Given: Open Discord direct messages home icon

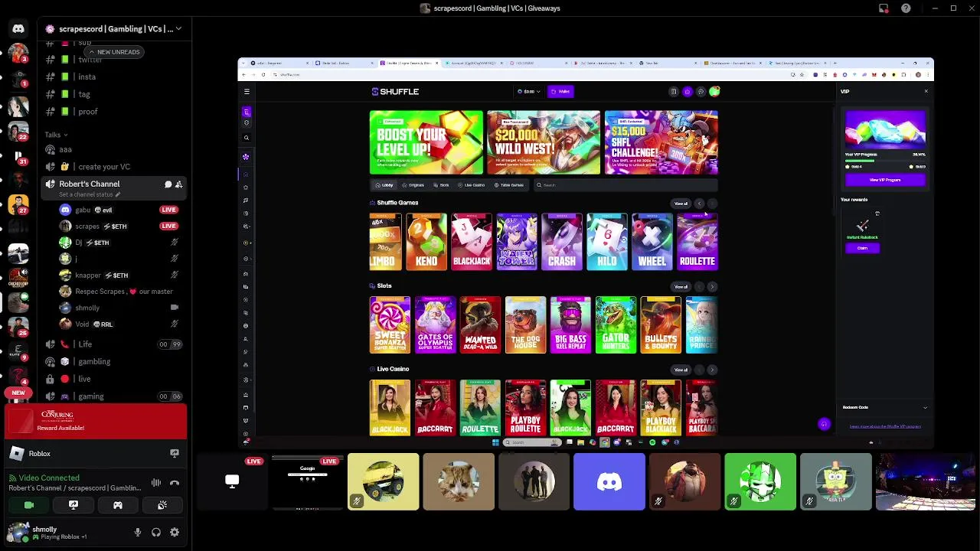Looking at the screenshot, I should 18,29.
